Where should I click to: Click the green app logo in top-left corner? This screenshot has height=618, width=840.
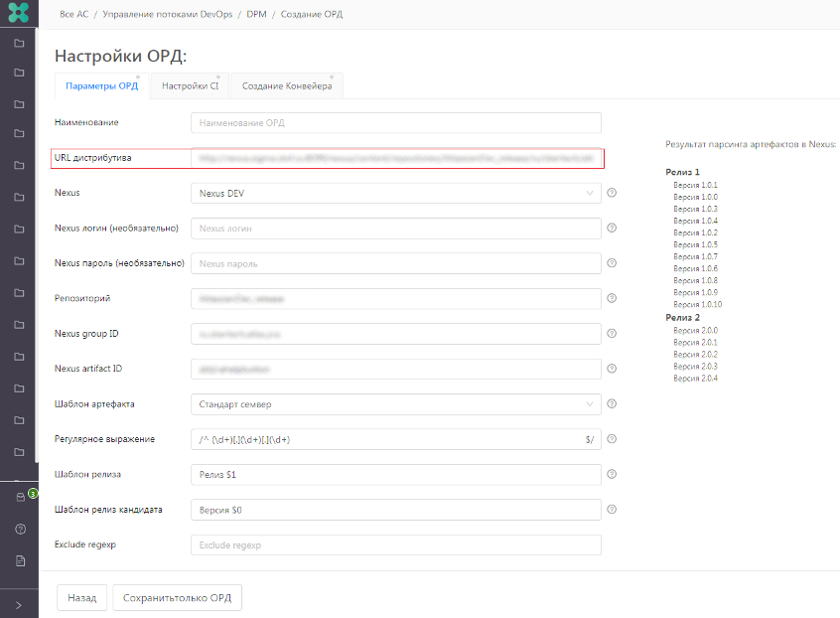point(18,15)
